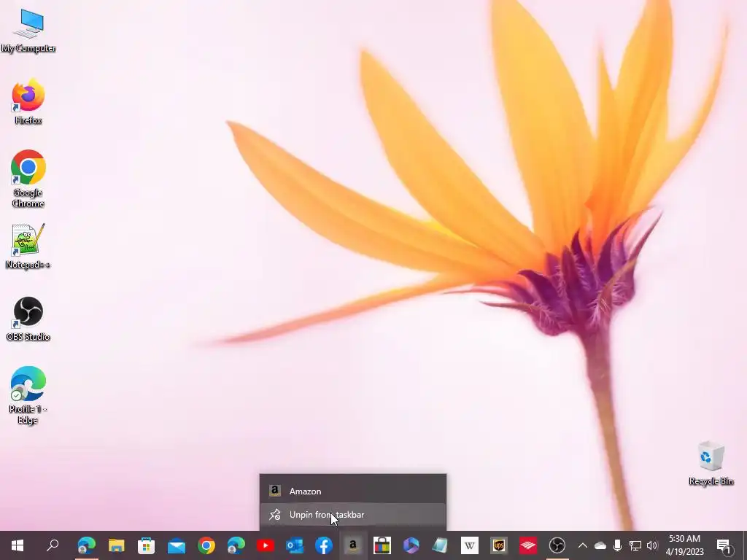Select the OBS Studio desktop shortcut
The width and height of the screenshot is (747, 560).
pos(28,319)
